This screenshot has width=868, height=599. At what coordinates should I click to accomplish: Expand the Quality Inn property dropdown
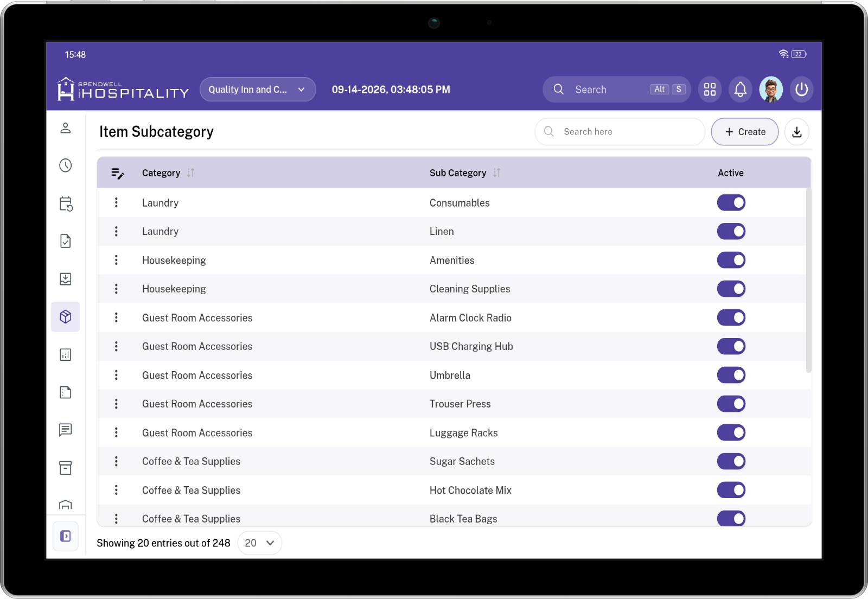pos(258,90)
